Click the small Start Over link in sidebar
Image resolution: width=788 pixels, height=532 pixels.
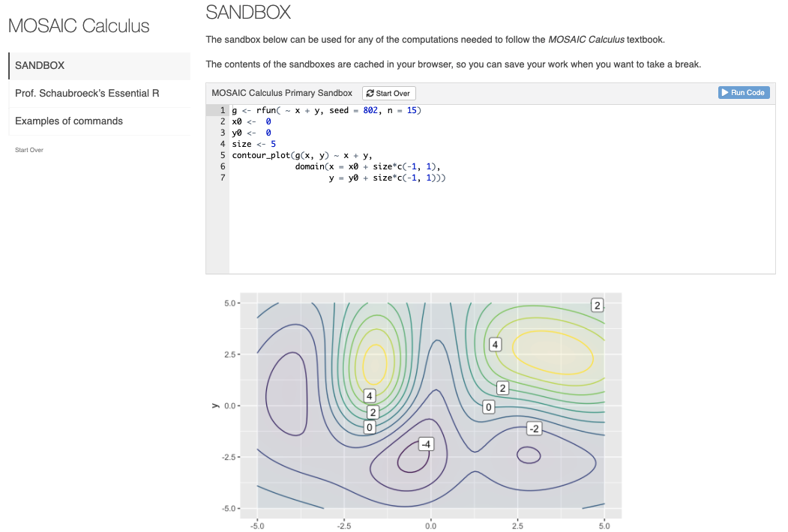coord(29,150)
